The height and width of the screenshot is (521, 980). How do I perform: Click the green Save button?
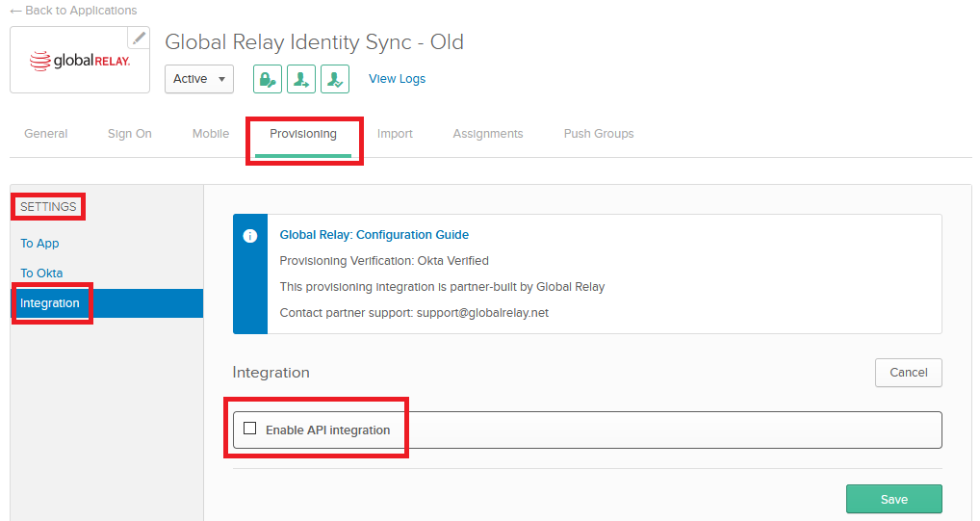[893, 499]
